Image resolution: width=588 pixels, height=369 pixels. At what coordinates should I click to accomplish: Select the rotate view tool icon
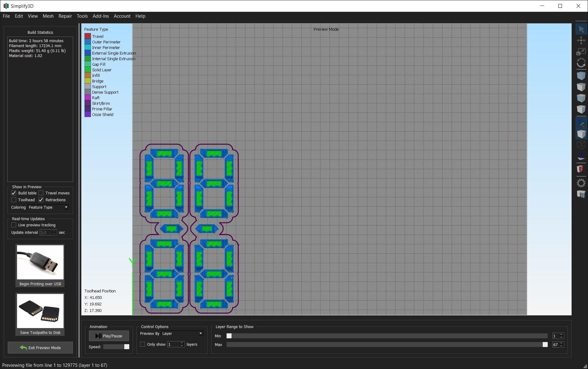[x=581, y=63]
